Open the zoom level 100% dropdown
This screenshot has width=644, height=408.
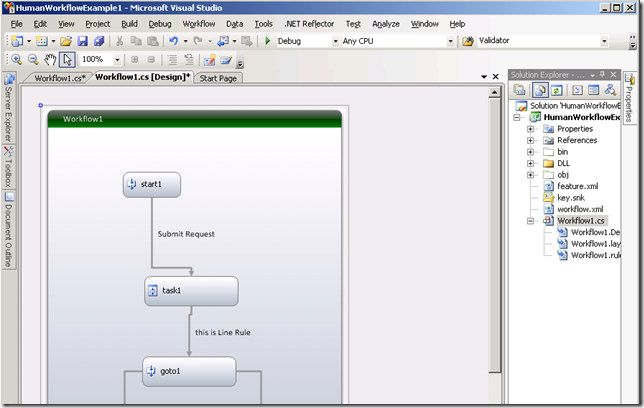tap(117, 60)
